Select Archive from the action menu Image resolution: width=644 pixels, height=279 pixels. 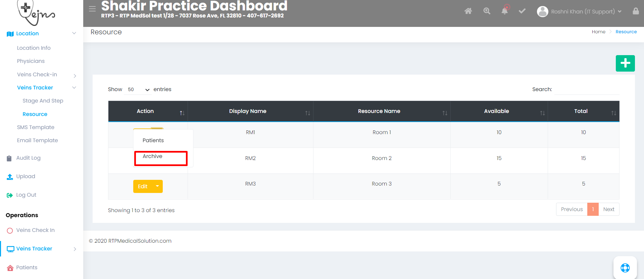tap(153, 156)
